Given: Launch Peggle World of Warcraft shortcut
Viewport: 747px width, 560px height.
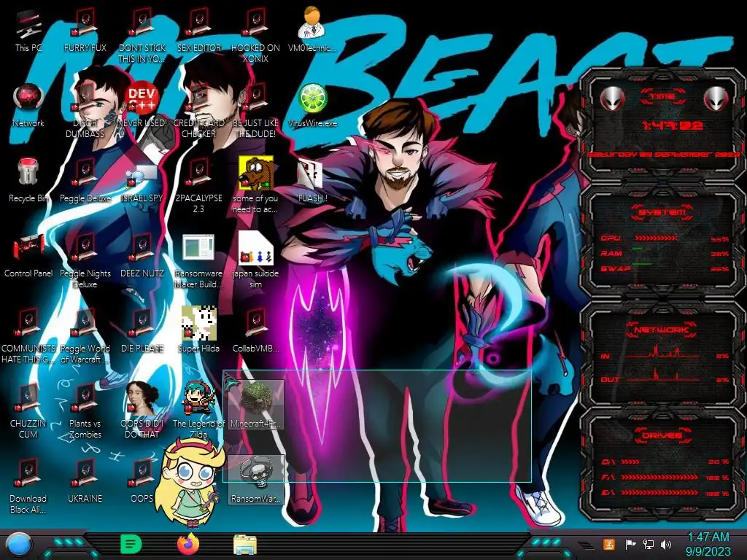Looking at the screenshot, I should click(x=85, y=336).
